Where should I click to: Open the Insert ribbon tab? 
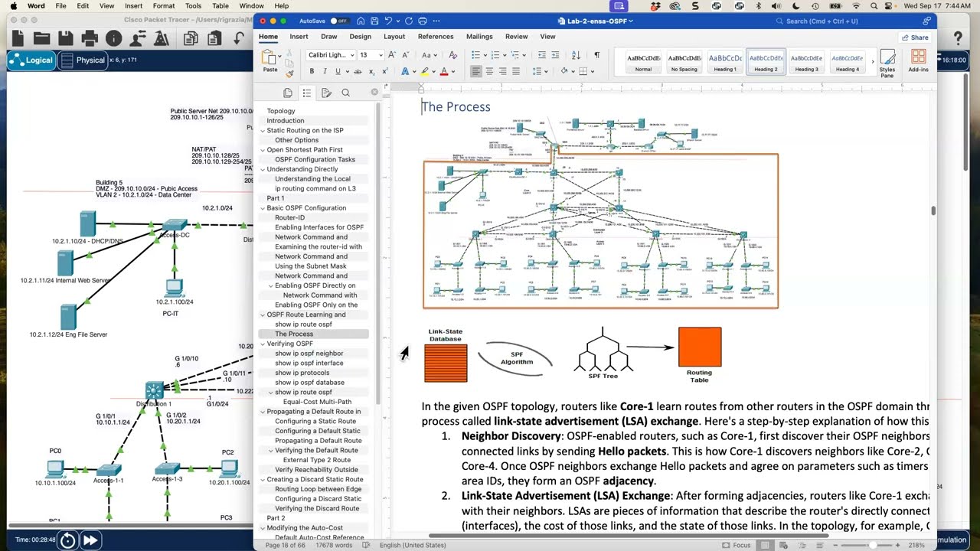(x=299, y=37)
